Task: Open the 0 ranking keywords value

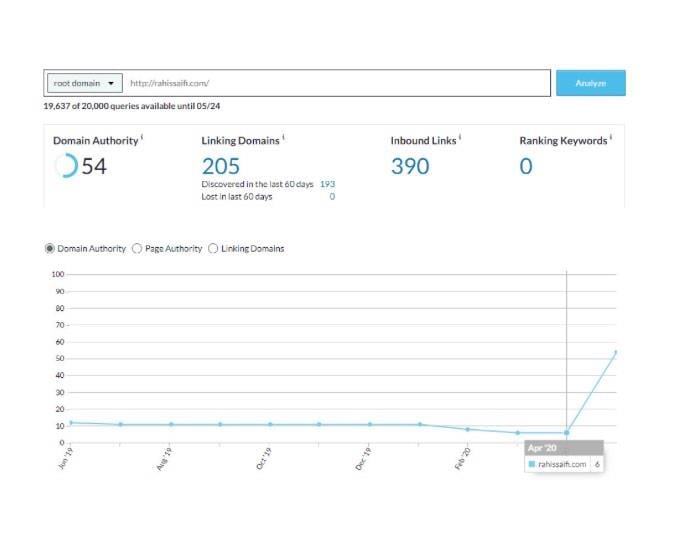Action: (x=526, y=166)
